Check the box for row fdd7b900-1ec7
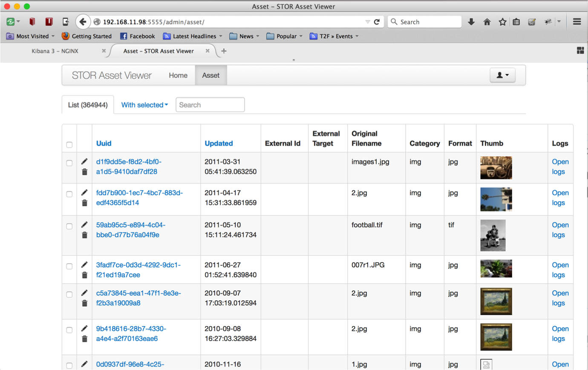Image resolution: width=588 pixels, height=370 pixels. (69, 194)
